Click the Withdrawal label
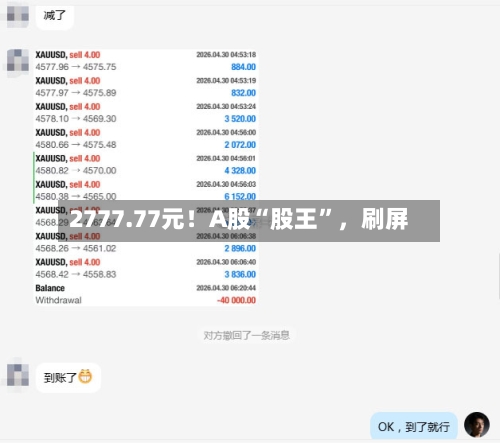 pyautogui.click(x=58, y=300)
